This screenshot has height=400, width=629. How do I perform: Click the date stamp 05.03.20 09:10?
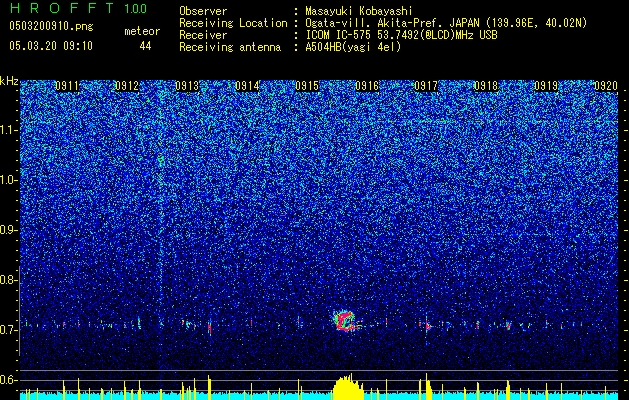(51, 46)
